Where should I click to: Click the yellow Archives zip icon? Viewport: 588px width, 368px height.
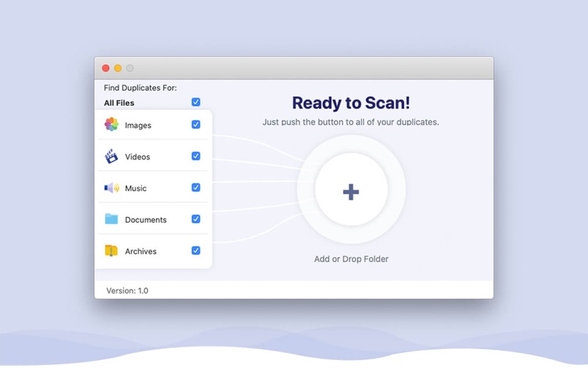pos(111,250)
